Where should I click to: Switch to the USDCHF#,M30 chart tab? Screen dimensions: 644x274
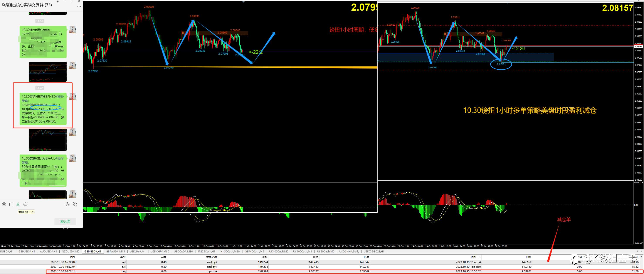(x=160, y=252)
